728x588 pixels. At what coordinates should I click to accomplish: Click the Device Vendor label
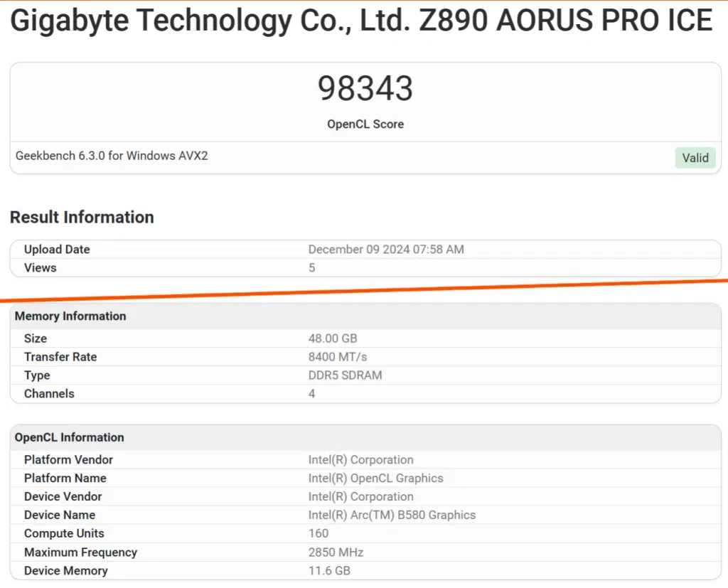[63, 497]
